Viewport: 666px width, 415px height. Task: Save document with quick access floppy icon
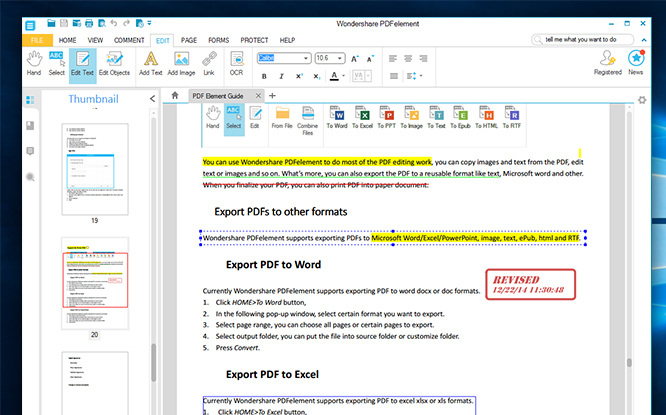pos(64,23)
